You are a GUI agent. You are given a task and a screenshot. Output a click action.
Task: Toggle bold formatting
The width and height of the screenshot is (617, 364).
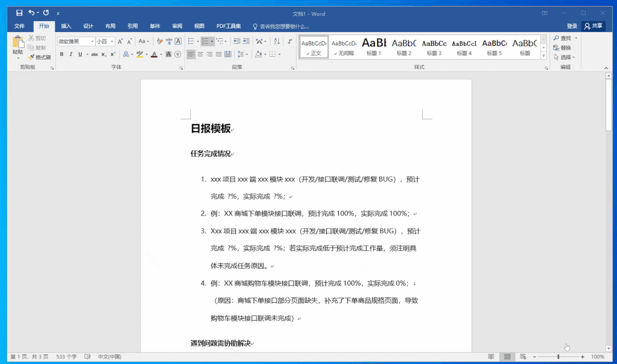pyautogui.click(x=61, y=54)
